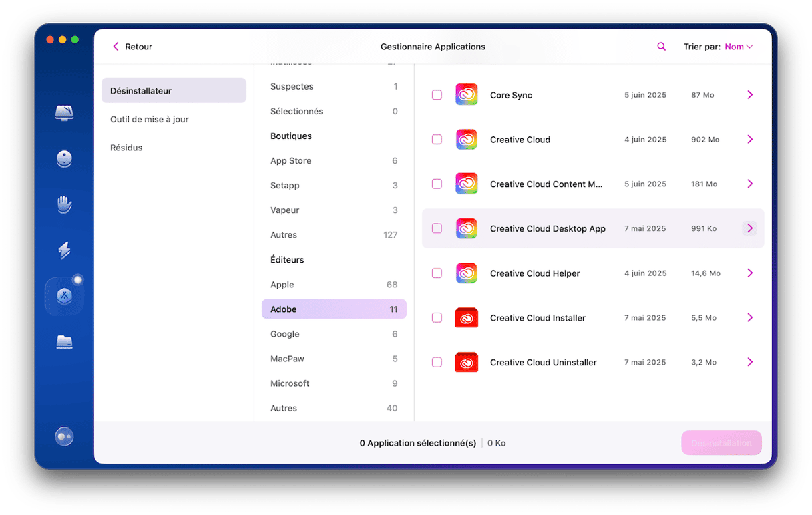Click the Core Sync name text
Screen dimensions: 812x515
[x=511, y=95]
